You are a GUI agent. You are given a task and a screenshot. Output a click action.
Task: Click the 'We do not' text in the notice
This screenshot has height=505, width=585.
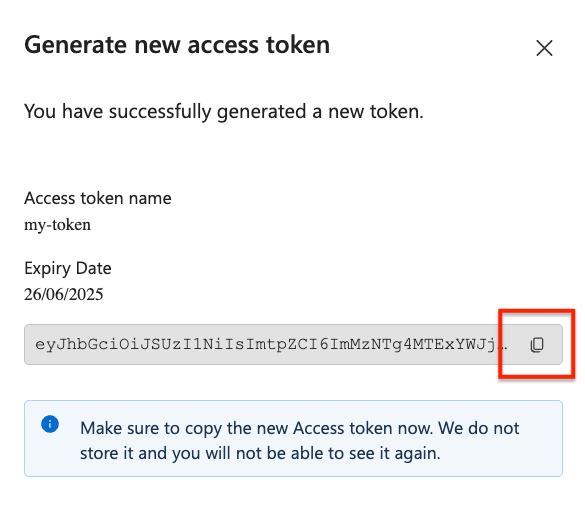click(x=479, y=428)
